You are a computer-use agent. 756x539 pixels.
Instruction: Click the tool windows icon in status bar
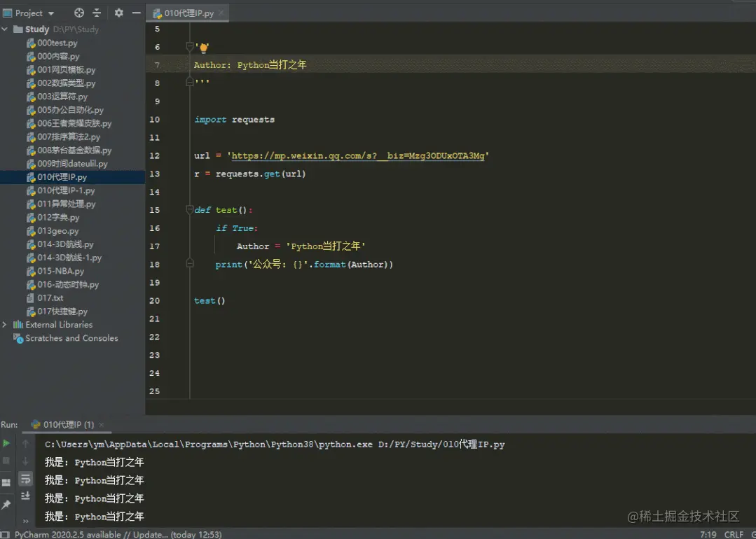[x=6, y=534]
